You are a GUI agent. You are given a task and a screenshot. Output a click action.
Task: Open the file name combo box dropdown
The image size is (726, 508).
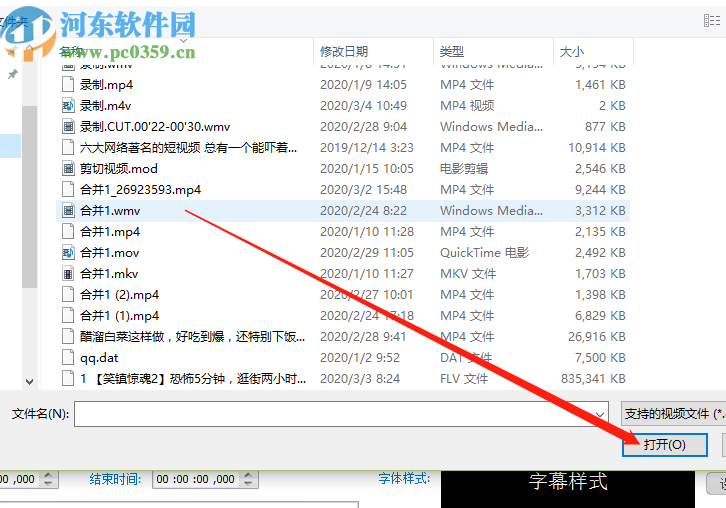pyautogui.click(x=600, y=414)
